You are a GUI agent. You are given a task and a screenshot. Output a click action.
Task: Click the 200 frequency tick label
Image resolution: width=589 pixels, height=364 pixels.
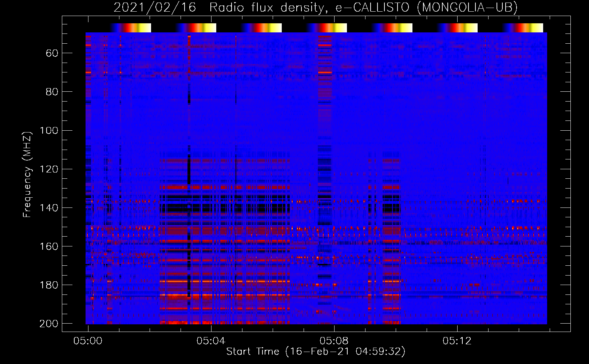pos(49,324)
